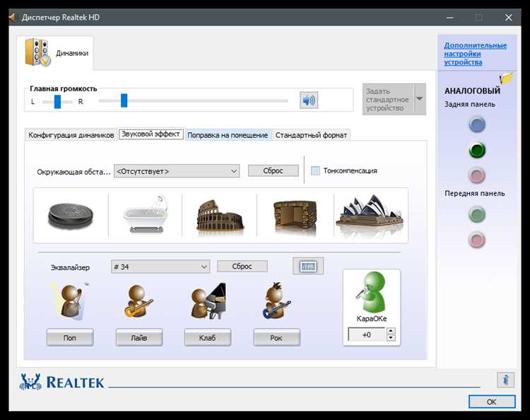Apply the Рок equalizer preset button

[276, 337]
